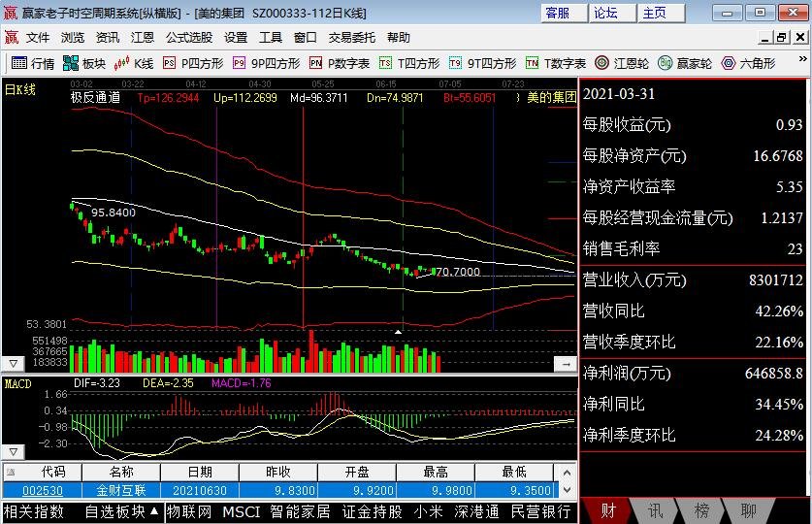Sort by 名称 column header
The width and height of the screenshot is (812, 524).
(x=121, y=472)
